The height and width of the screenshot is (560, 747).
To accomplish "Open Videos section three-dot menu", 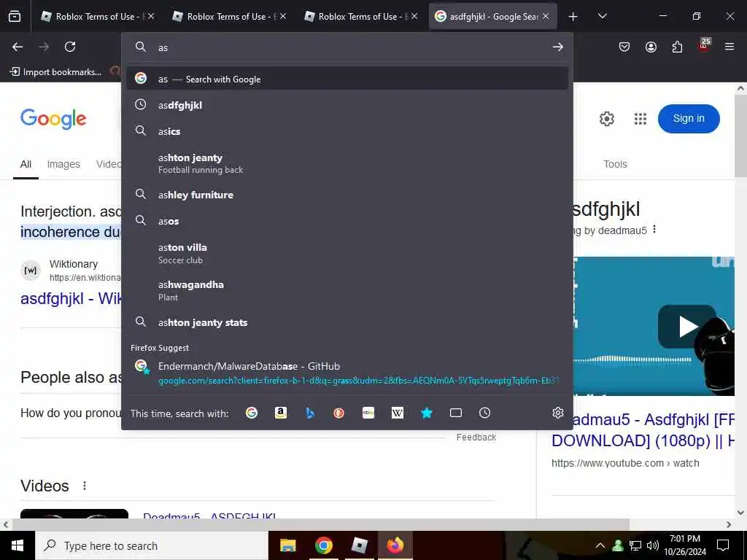I will pos(85,486).
